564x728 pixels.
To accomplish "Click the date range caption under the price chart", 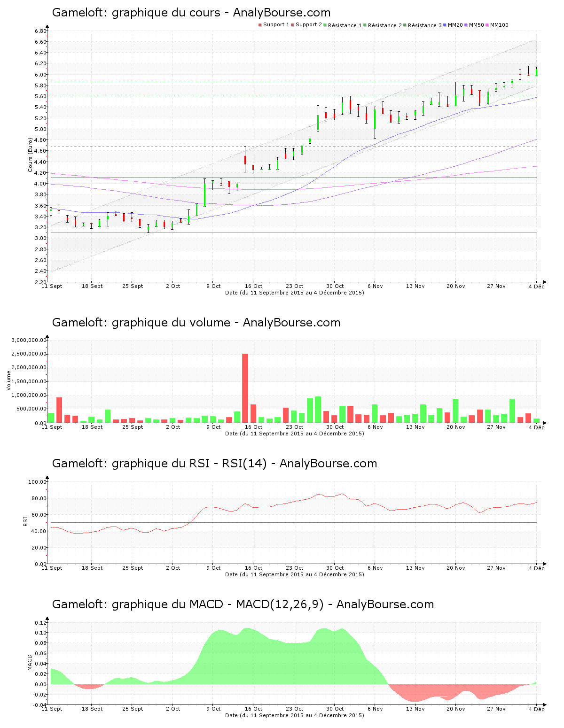I will click(x=295, y=293).
